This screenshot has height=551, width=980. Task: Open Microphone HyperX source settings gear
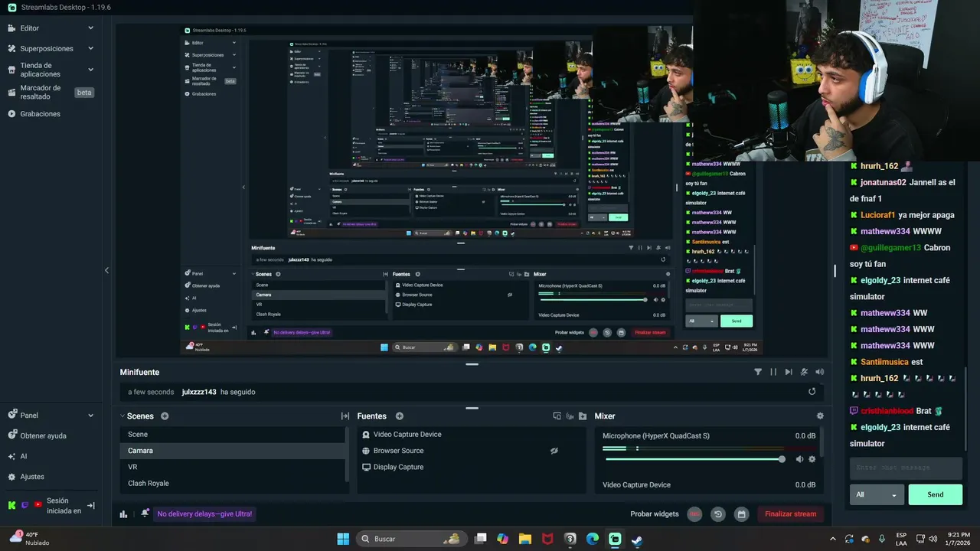coord(812,459)
